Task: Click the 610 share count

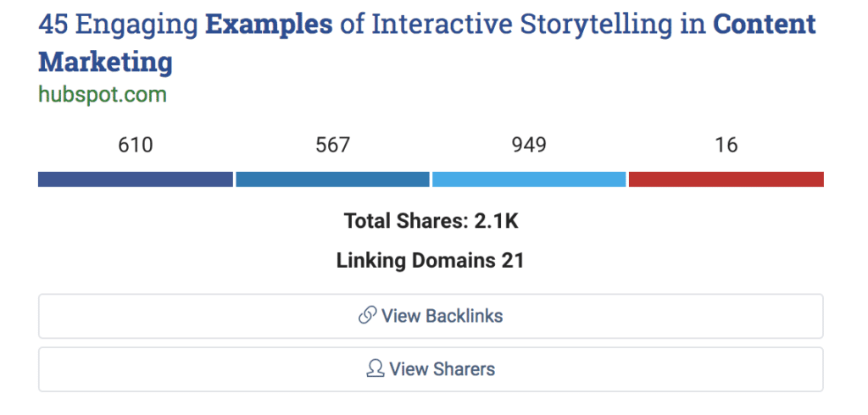Action: click(136, 146)
